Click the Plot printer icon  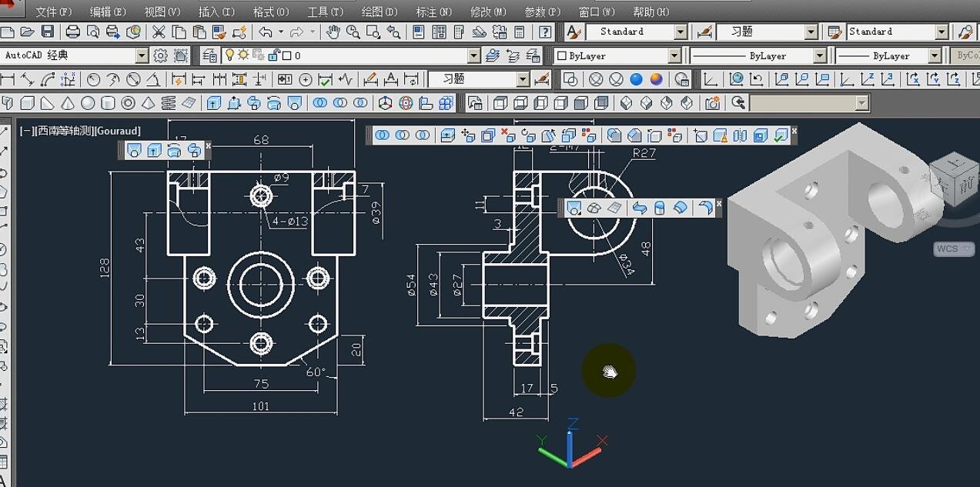point(73,32)
